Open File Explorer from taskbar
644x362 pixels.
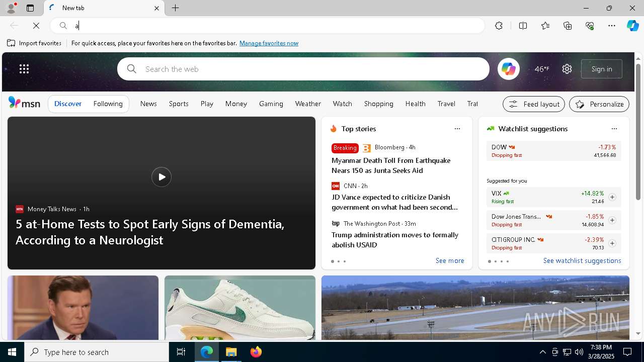coord(231,352)
